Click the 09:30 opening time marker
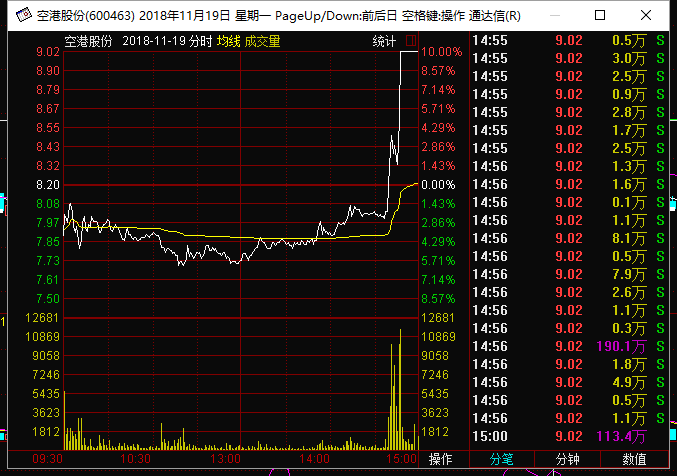Screen dimensions: 677x476 coord(49,459)
